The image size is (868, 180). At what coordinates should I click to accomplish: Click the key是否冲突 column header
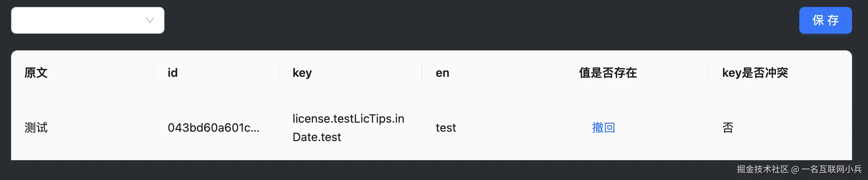[x=755, y=73]
